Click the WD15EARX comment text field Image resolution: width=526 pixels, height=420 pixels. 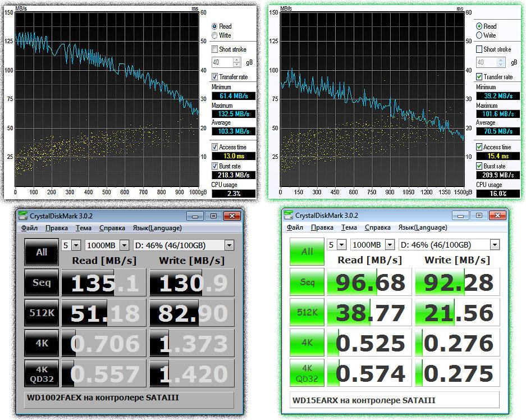394,400
